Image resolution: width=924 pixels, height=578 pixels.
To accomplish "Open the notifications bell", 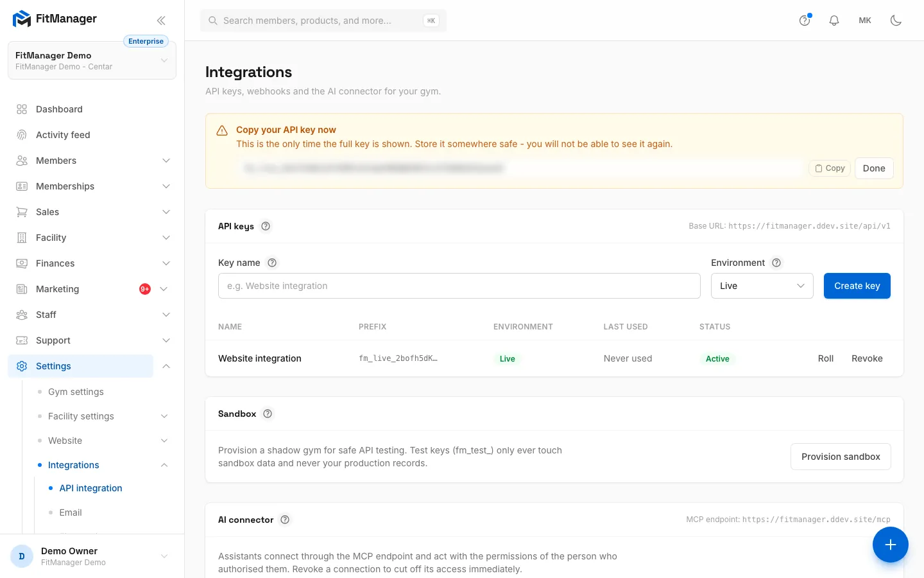I will 834,21.
